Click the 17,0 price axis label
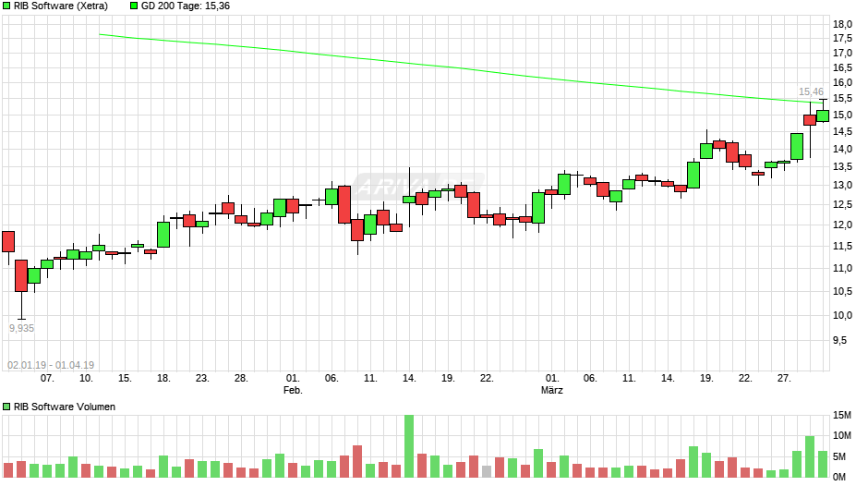The image size is (868, 486). pos(842,54)
